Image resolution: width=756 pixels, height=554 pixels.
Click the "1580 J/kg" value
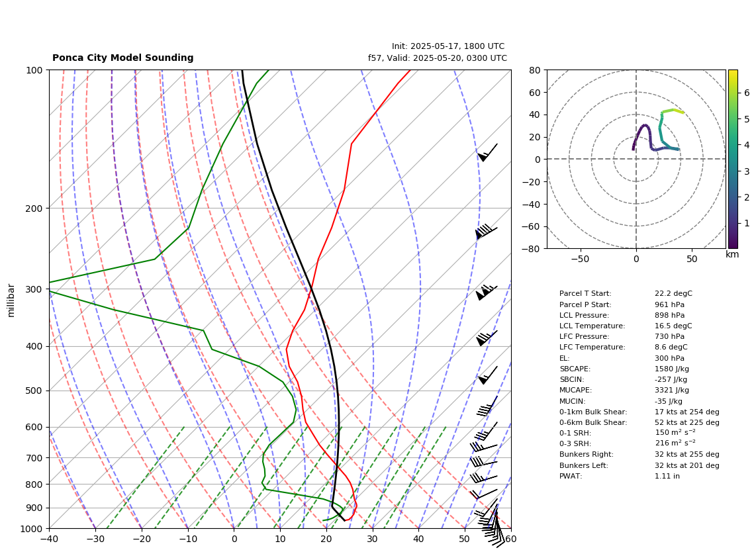[x=672, y=369]
